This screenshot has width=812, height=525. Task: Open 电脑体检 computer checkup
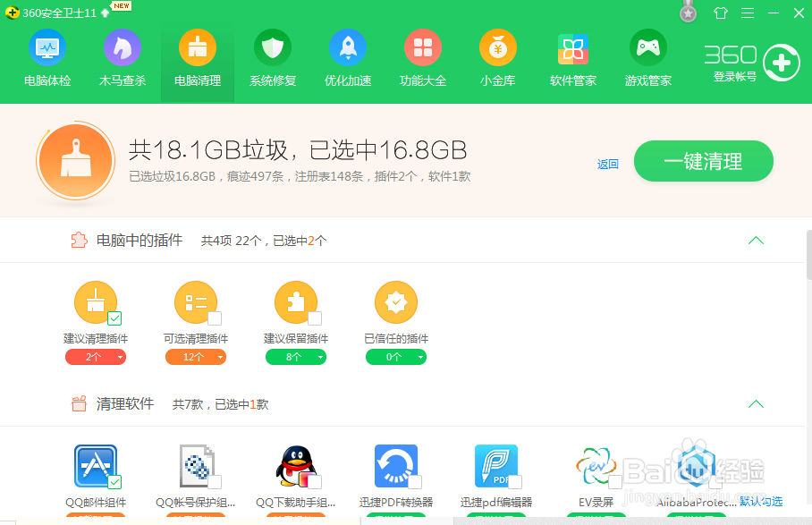pos(47,58)
